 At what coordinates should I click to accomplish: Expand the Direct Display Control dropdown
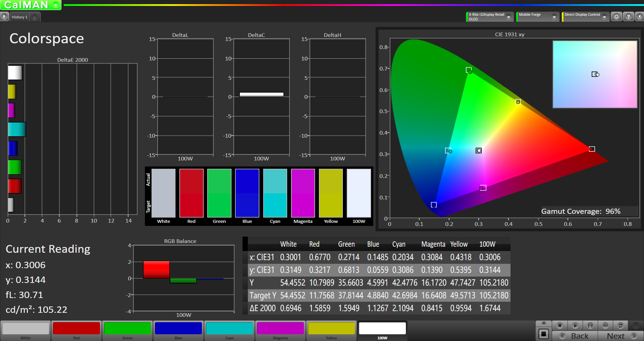(604, 17)
